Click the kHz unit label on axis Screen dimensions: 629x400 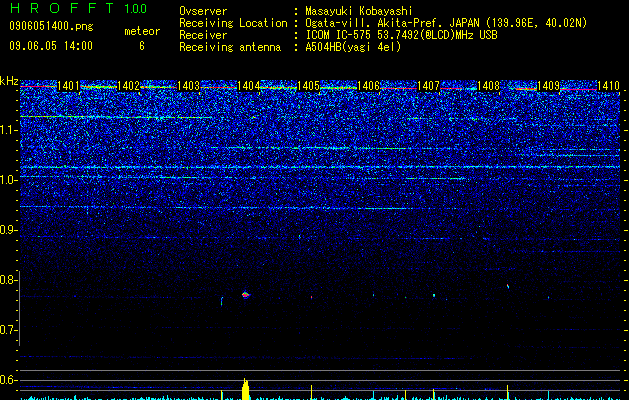(9, 81)
